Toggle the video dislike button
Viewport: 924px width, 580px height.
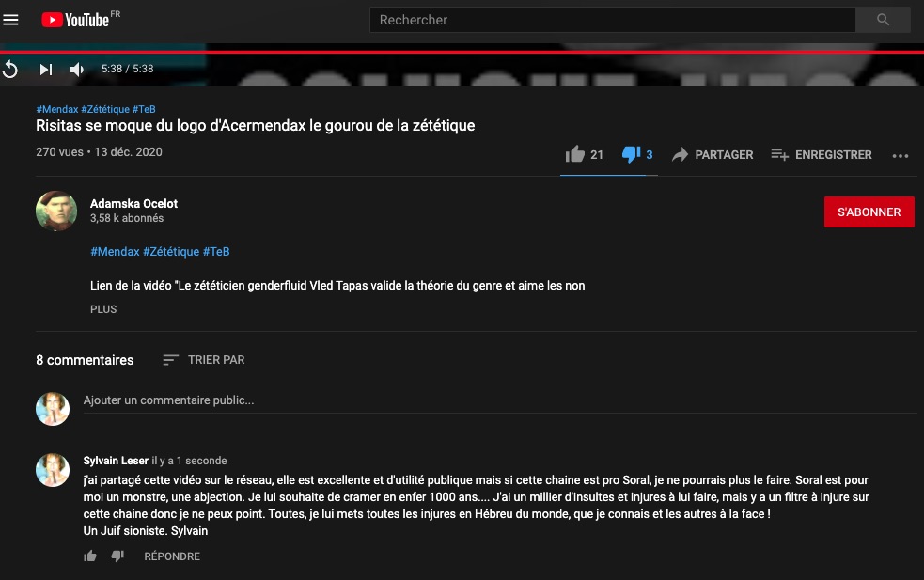(x=637, y=154)
